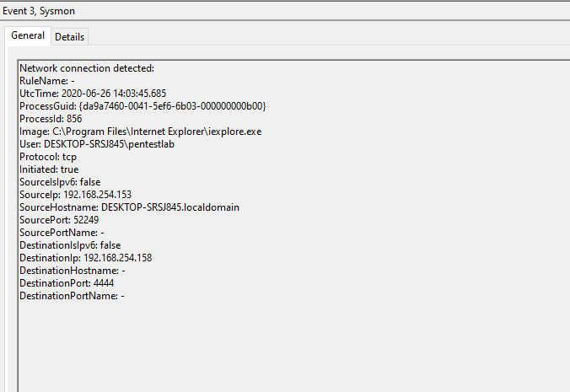This screenshot has width=570, height=392.
Task: Click the ProcessGuid value line
Action: click(x=143, y=106)
